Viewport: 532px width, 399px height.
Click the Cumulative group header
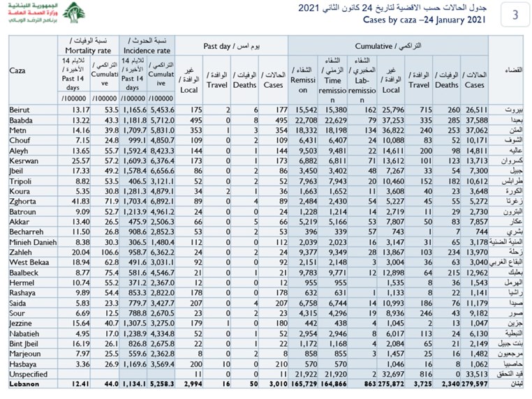pos(395,45)
